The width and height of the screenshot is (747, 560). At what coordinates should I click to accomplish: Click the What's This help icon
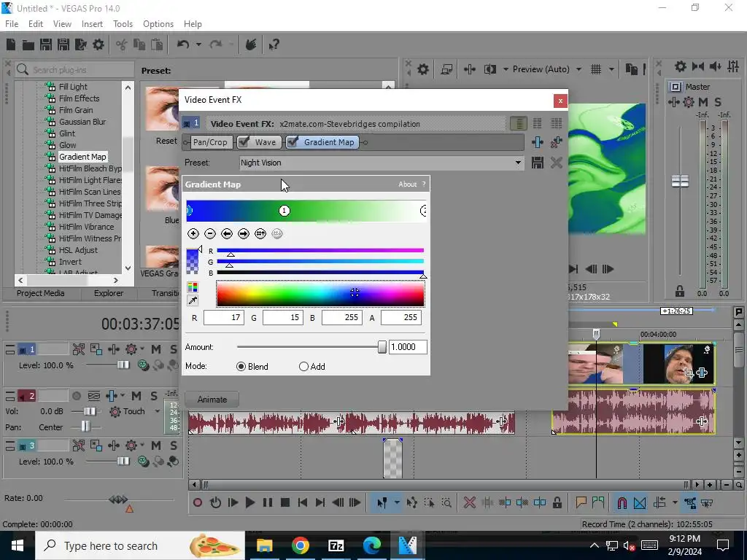(x=274, y=44)
